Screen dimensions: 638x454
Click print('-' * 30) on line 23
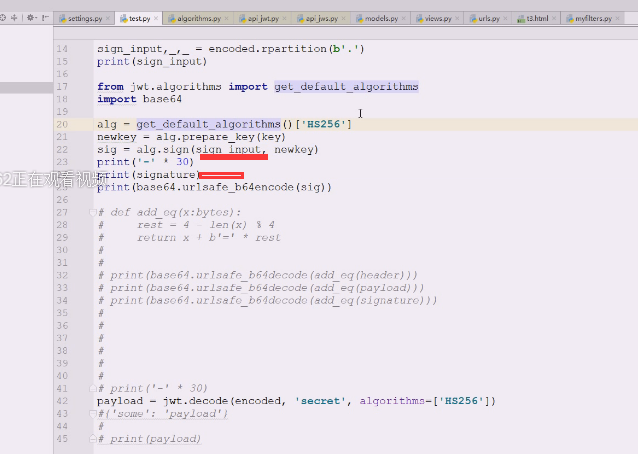[145, 162]
